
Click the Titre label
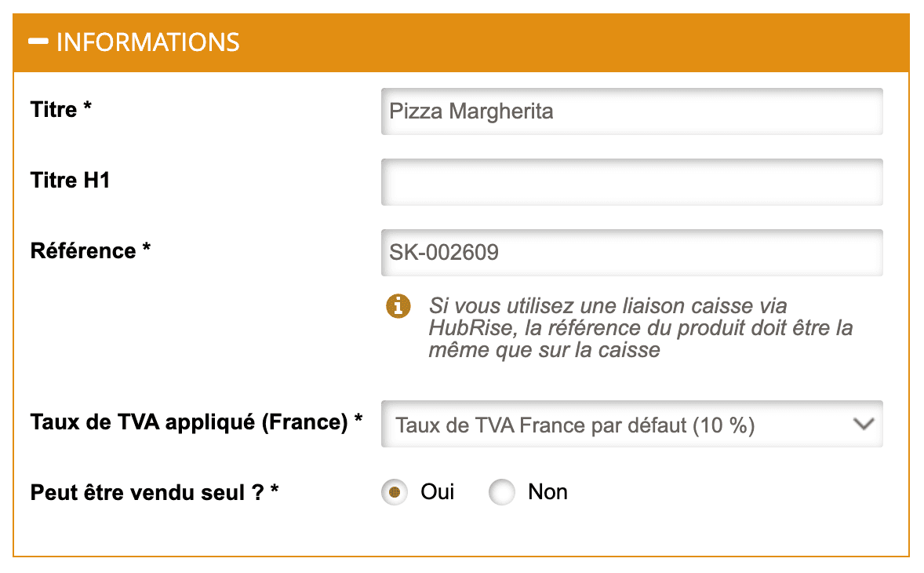tap(60, 110)
